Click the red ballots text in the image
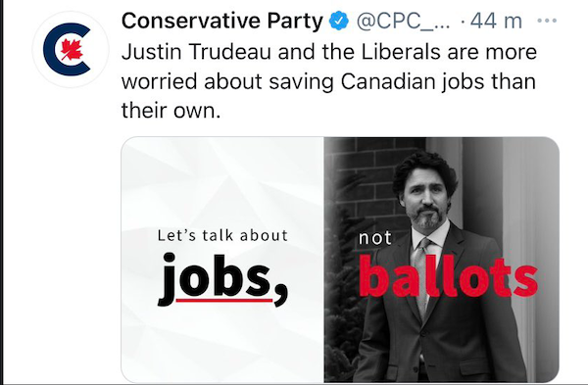588x385 pixels. tap(449, 276)
